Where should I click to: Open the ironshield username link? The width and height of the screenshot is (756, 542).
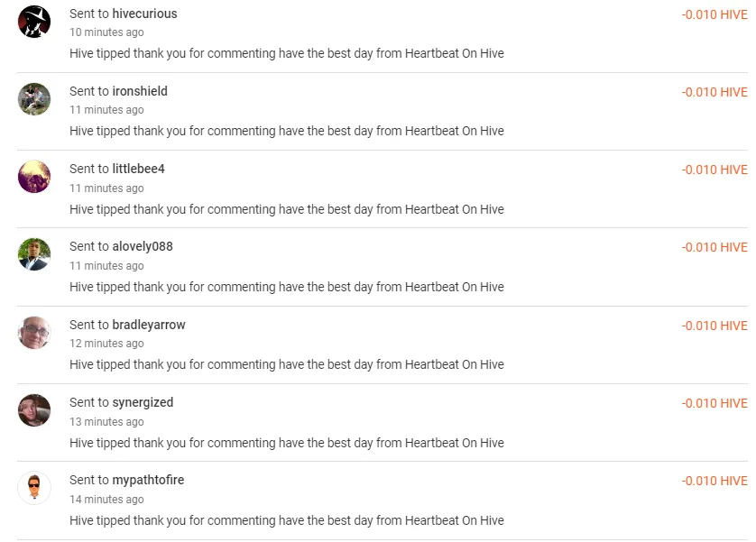(140, 91)
